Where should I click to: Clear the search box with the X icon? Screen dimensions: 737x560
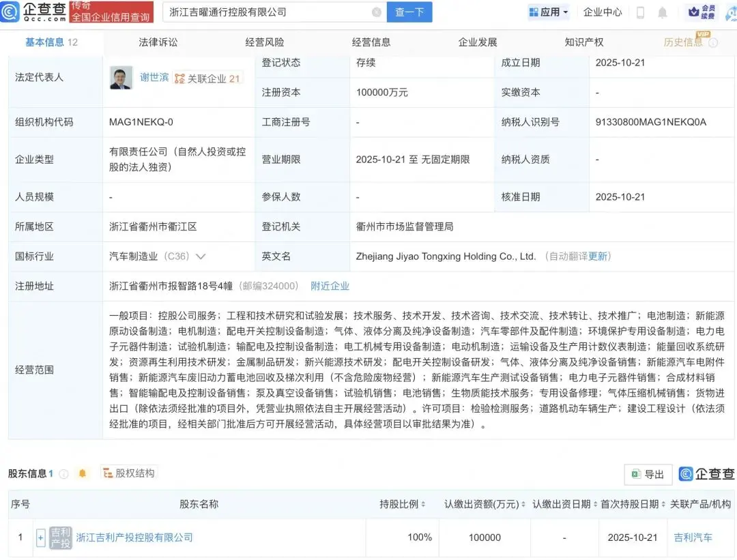377,12
